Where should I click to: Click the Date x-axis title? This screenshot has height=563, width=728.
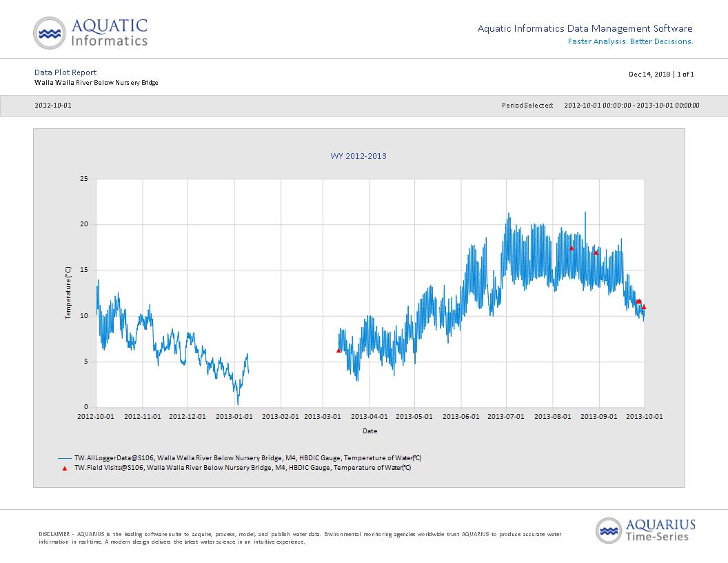click(x=370, y=431)
